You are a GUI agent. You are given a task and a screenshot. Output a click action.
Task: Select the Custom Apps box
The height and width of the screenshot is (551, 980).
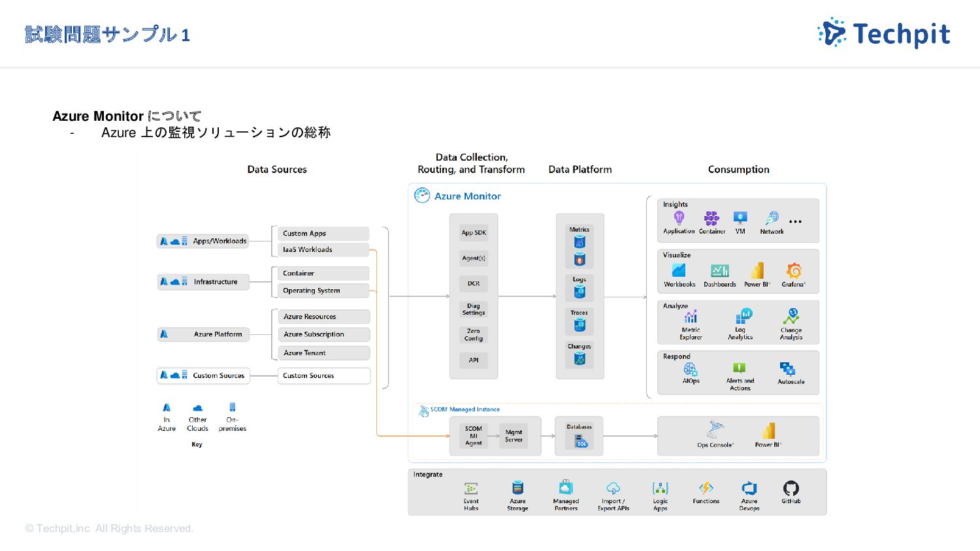click(x=324, y=233)
